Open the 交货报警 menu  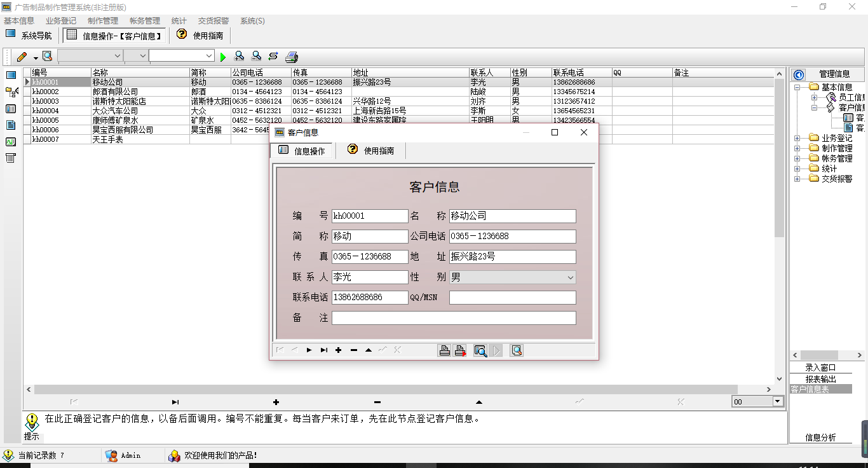[214, 21]
